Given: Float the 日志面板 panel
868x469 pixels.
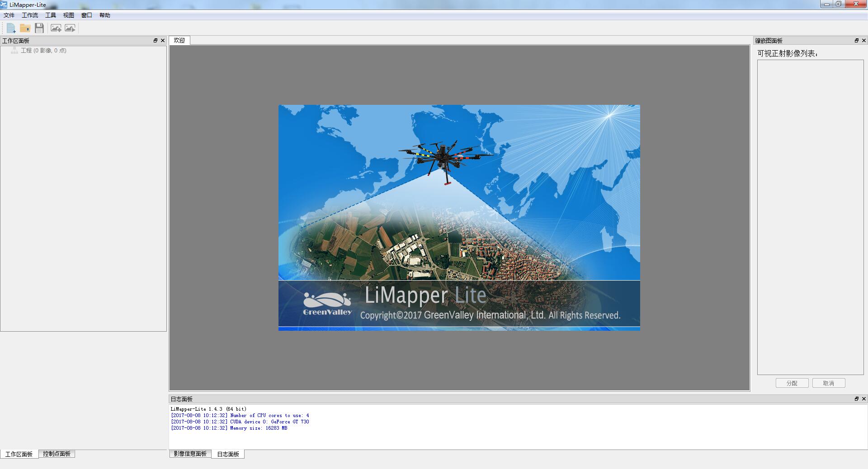Looking at the screenshot, I should pyautogui.click(x=856, y=399).
